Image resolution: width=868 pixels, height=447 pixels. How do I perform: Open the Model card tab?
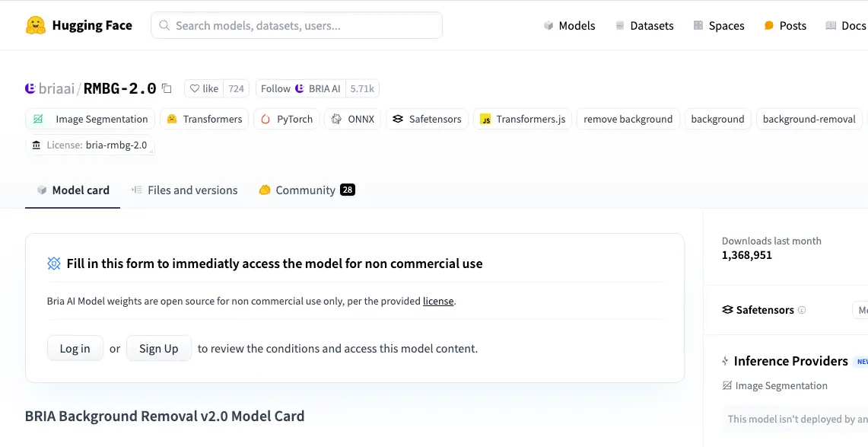tap(72, 190)
